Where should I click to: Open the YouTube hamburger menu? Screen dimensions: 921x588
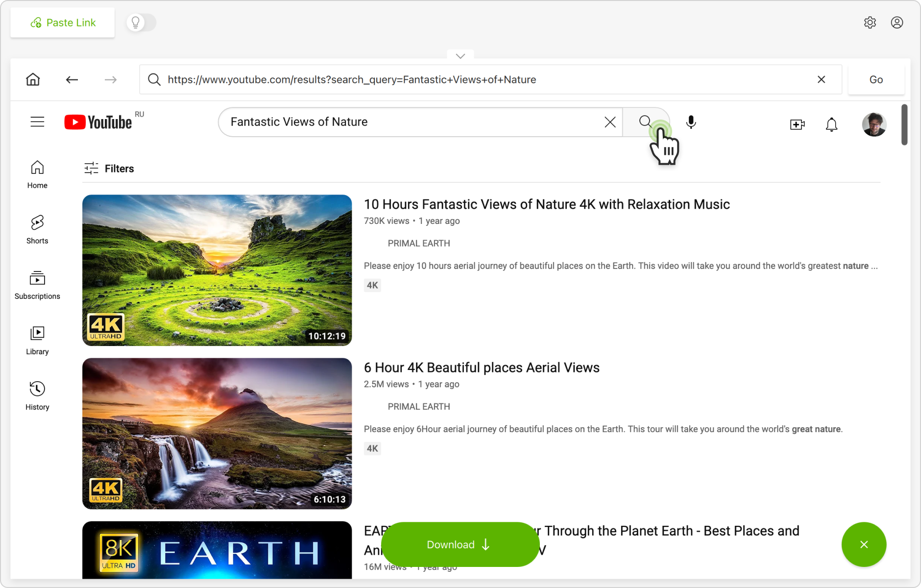click(37, 122)
